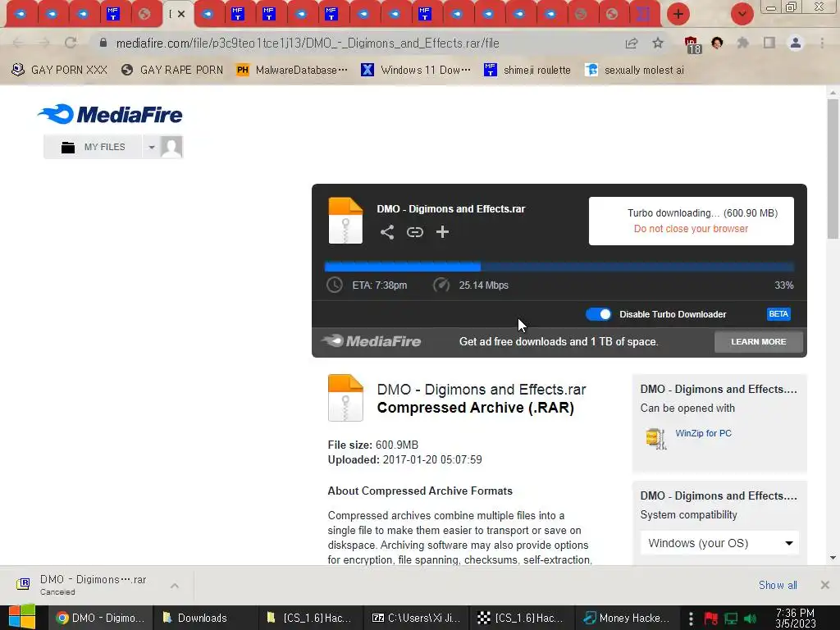
Task: Click Show all downloads
Action: coord(778,585)
